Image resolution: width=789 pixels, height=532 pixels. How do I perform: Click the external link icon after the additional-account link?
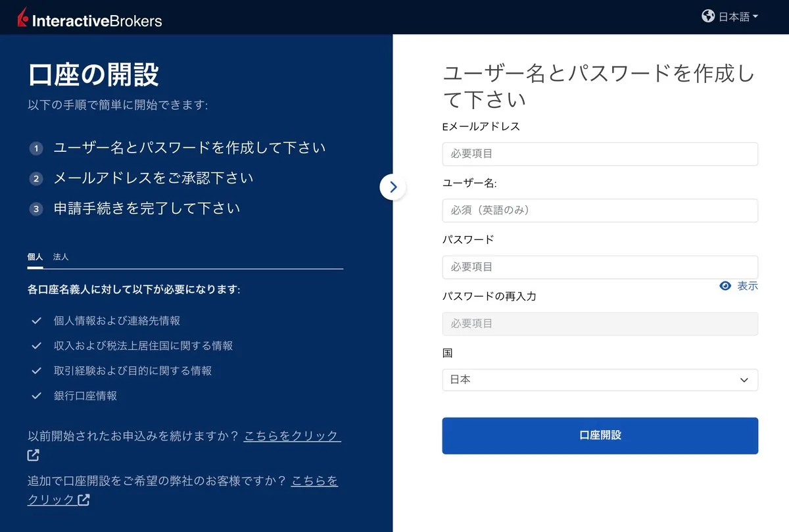click(x=84, y=500)
